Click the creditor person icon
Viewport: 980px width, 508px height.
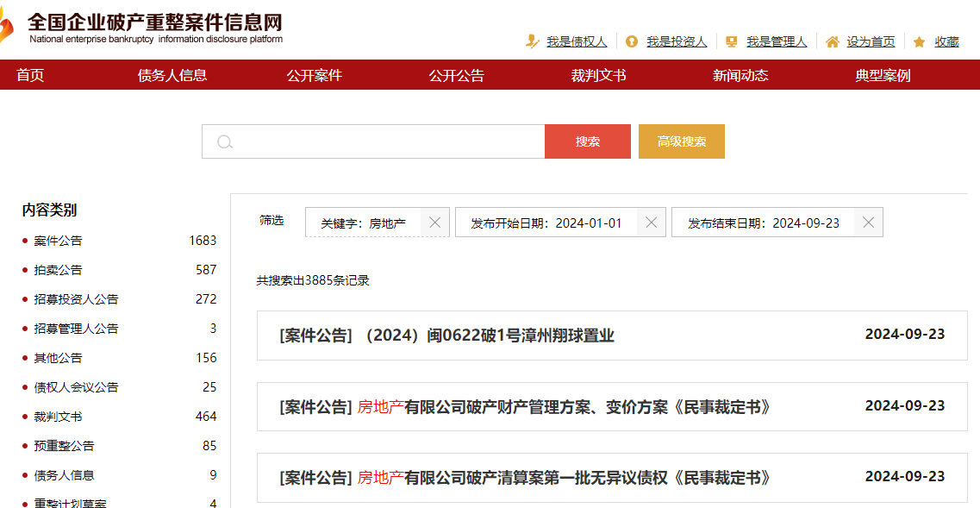coord(533,41)
